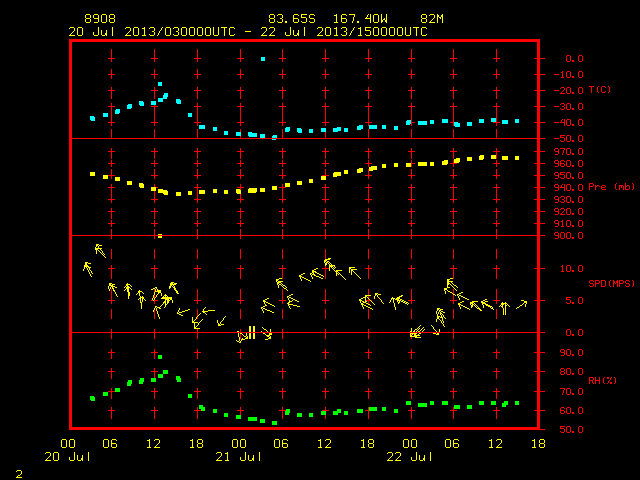
Task: Click the yellow outlier pressure point at 900.0
Action: point(160,236)
